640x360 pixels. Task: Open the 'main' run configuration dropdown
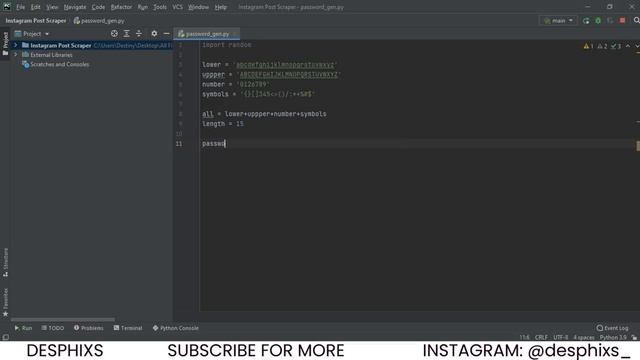558,20
